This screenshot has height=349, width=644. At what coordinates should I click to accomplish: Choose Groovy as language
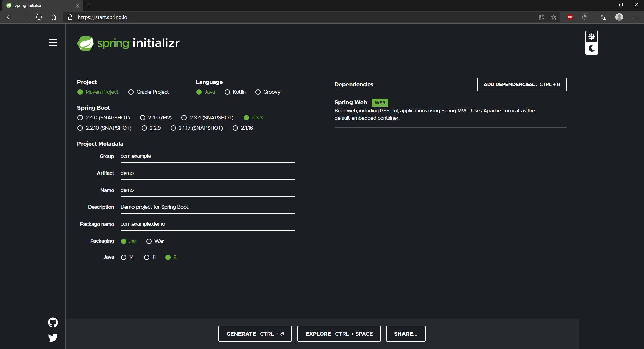click(268, 92)
